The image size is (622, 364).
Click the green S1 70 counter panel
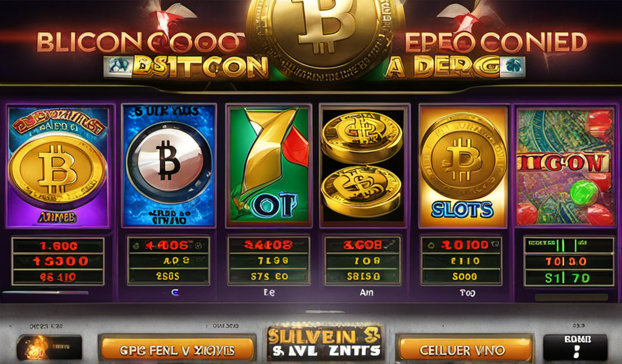569,261
